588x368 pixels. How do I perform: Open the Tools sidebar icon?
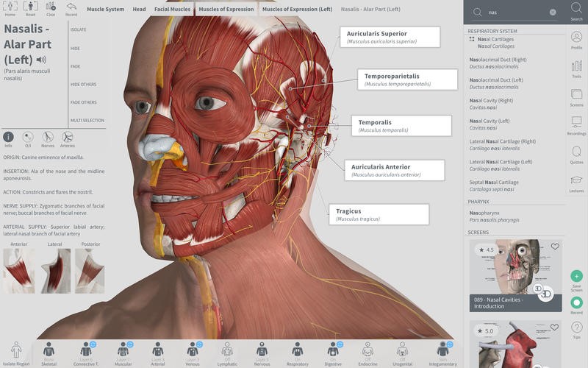[x=576, y=68]
